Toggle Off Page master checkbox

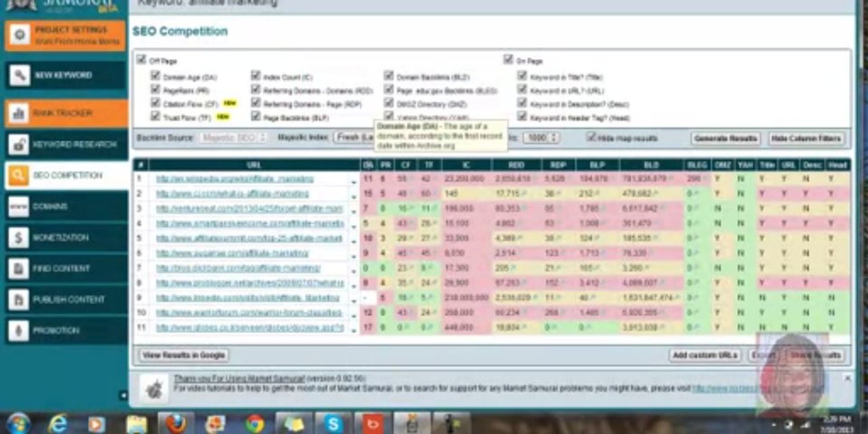pos(141,60)
